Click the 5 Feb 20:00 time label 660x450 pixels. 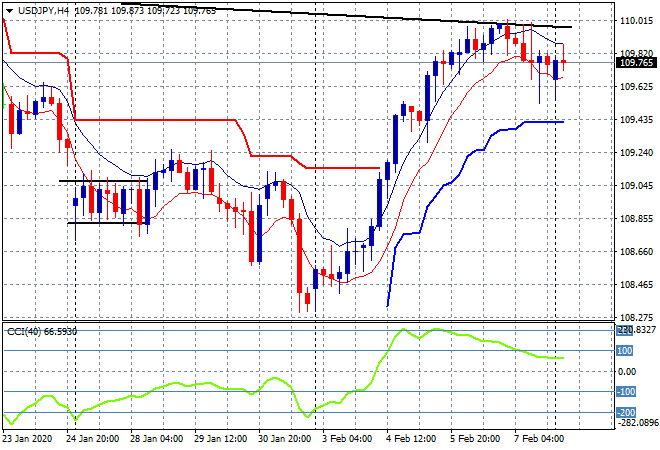(x=475, y=439)
